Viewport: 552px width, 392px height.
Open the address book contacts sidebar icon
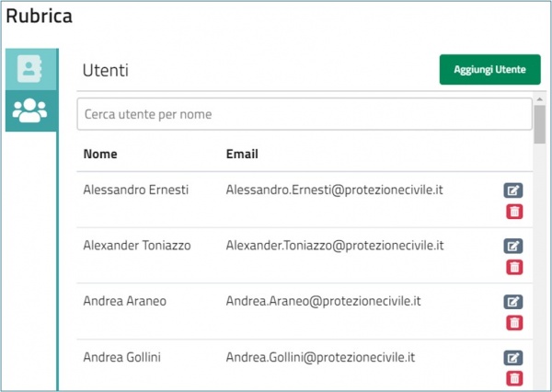coord(30,69)
